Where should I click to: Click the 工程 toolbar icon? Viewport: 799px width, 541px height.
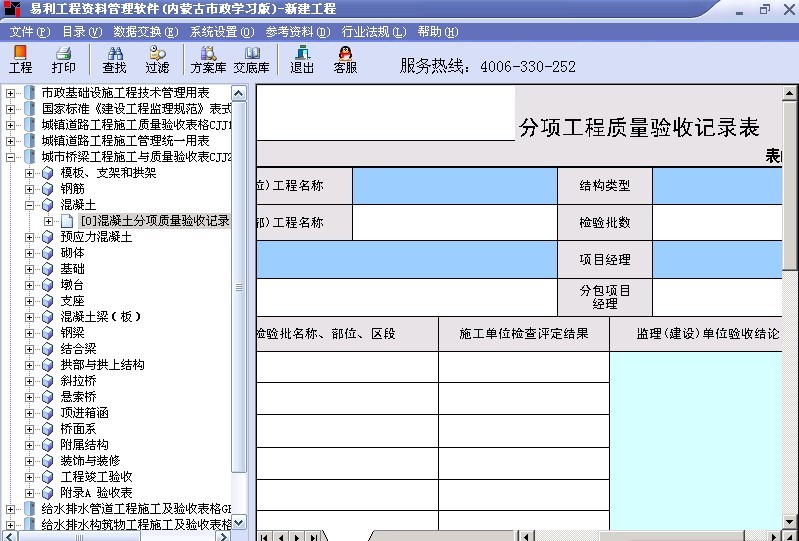coord(20,59)
